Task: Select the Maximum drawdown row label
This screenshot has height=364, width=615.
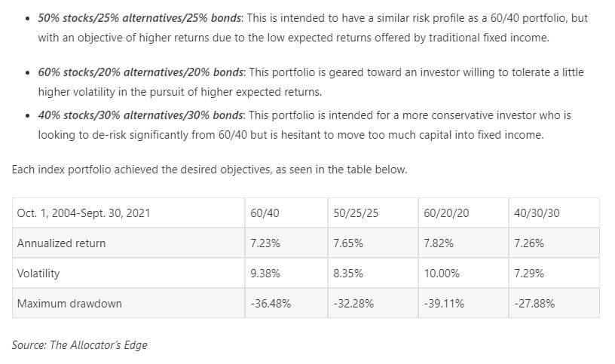Action: point(69,304)
